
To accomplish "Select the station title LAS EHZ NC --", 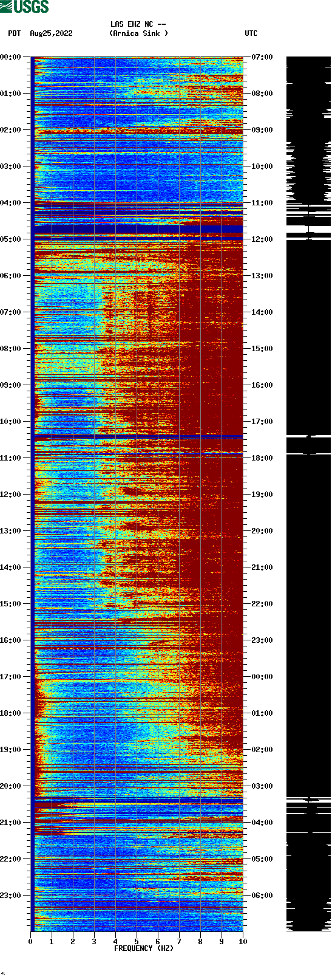I will (x=138, y=24).
